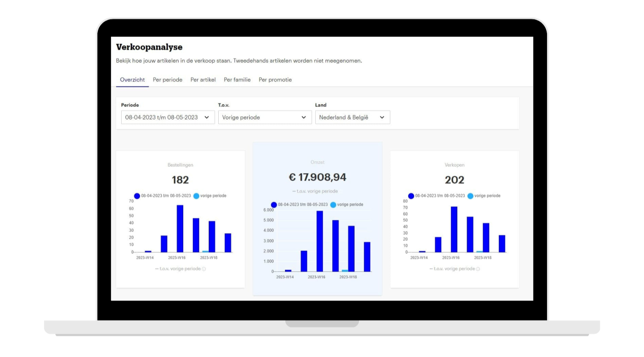The width and height of the screenshot is (644, 357).
Task: Click the Verkopen total 202 card
Action: tap(455, 219)
